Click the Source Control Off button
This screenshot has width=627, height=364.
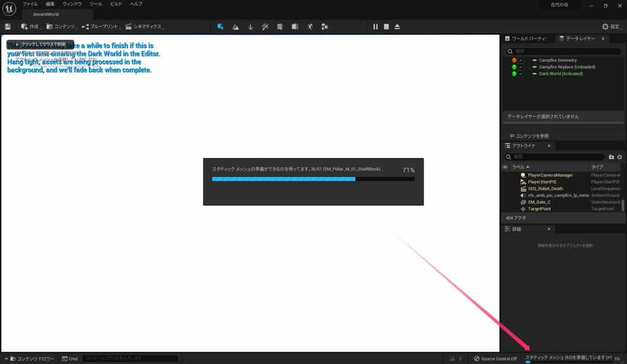tap(495, 359)
